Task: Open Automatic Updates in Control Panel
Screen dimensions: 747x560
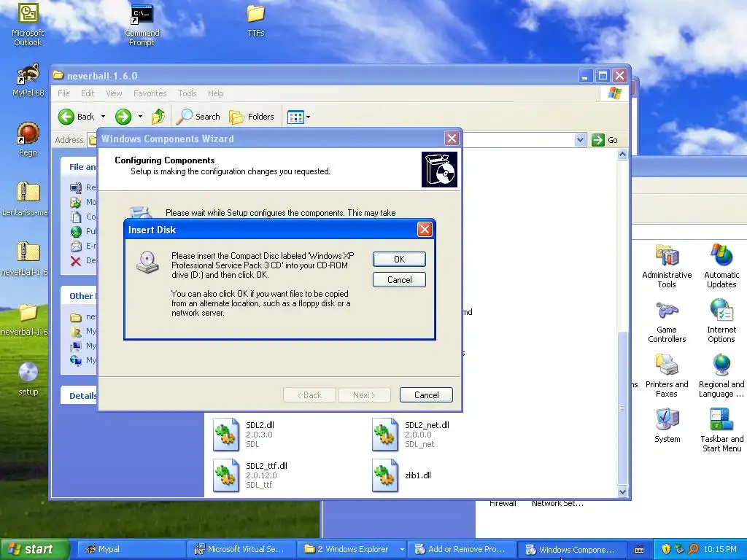Action: pyautogui.click(x=721, y=267)
